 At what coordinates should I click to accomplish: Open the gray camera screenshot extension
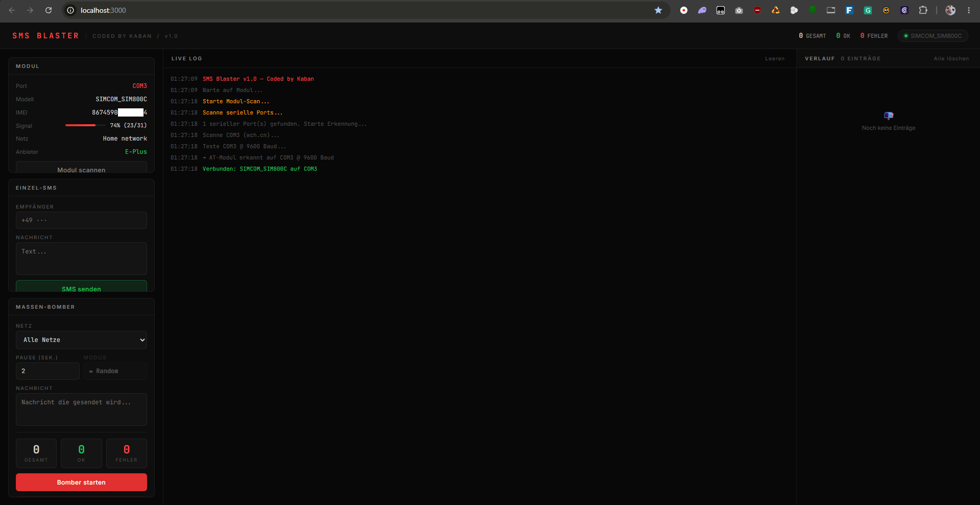click(x=739, y=10)
